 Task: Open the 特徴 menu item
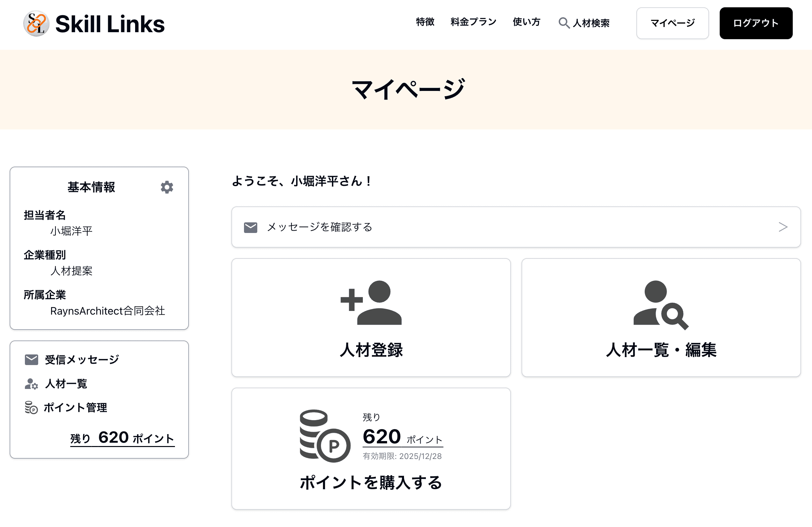pyautogui.click(x=425, y=22)
